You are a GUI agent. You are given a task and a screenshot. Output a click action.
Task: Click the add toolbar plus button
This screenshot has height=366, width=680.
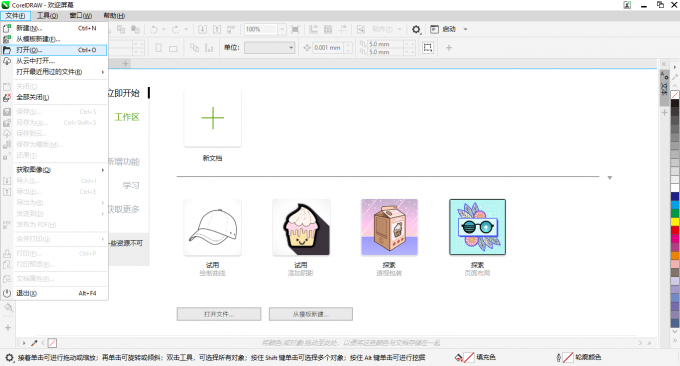449,48
